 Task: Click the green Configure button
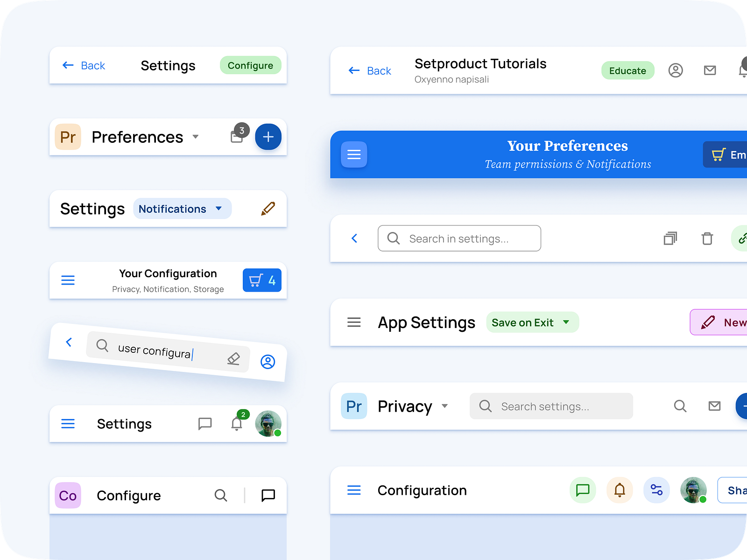click(x=250, y=65)
